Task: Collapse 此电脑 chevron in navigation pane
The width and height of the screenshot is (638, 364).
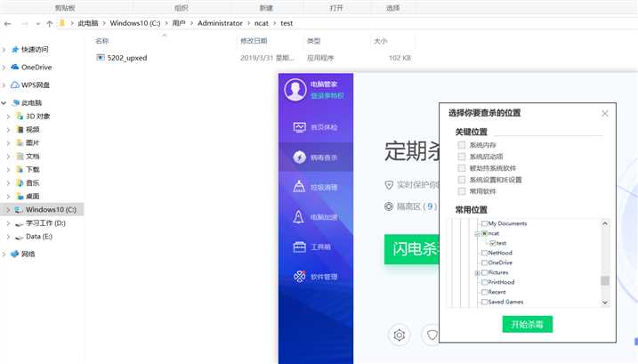Action: point(4,103)
